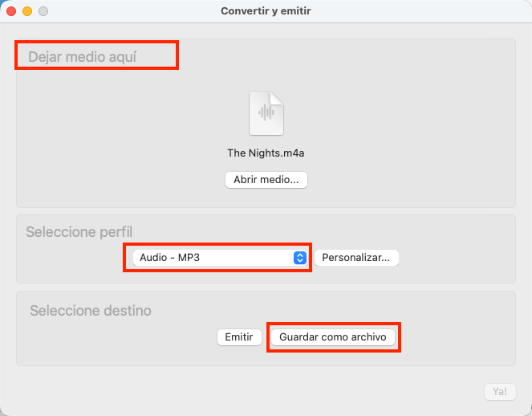
Task: Click the Convertir y emitir title text
Action: tap(266, 11)
